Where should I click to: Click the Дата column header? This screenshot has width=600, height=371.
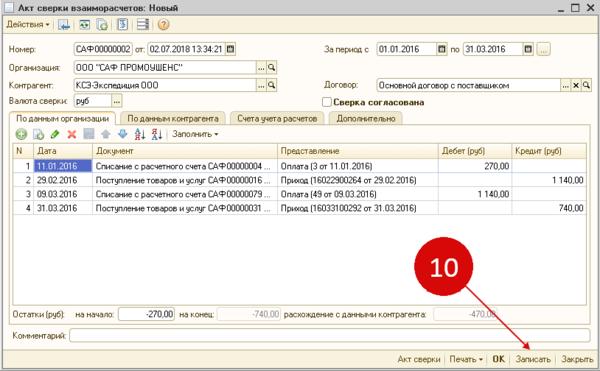point(63,151)
